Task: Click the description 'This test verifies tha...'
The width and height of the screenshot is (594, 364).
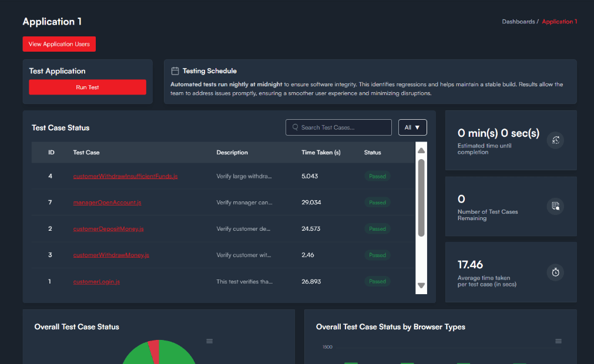Action: pos(244,282)
